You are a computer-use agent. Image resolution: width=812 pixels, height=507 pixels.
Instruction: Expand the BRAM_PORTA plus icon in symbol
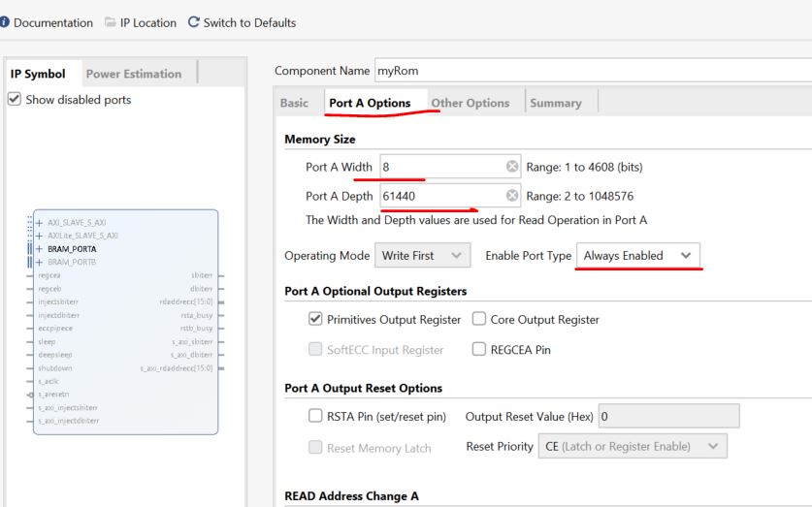tap(39, 249)
